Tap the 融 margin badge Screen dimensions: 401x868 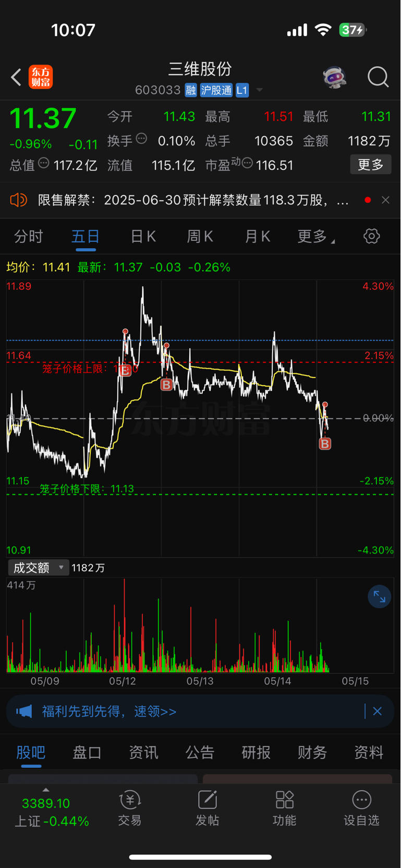tap(191, 90)
